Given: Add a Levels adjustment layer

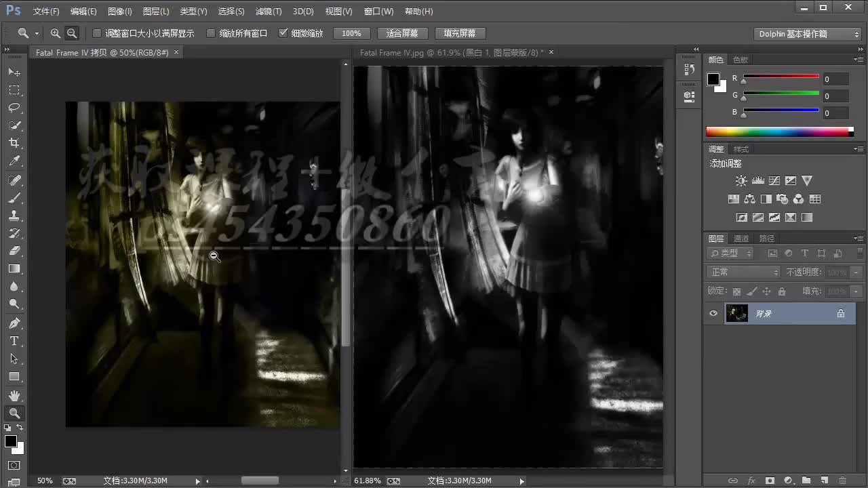Looking at the screenshot, I should pos(757,180).
